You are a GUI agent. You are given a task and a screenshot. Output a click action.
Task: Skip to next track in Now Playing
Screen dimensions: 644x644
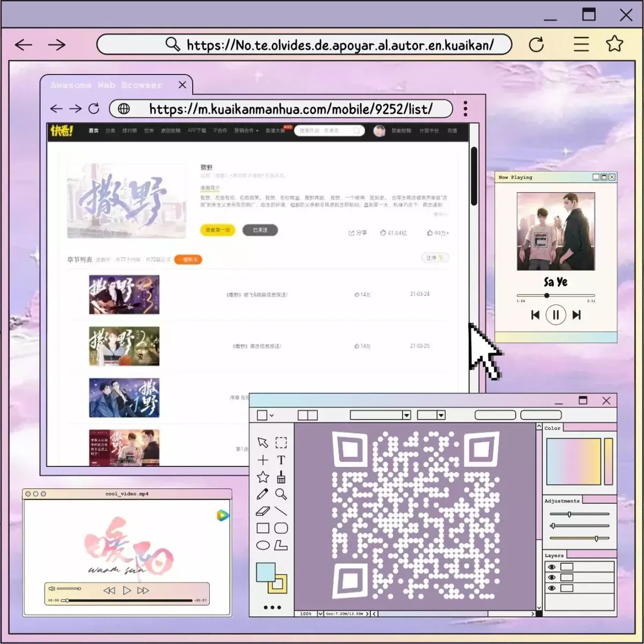click(577, 315)
